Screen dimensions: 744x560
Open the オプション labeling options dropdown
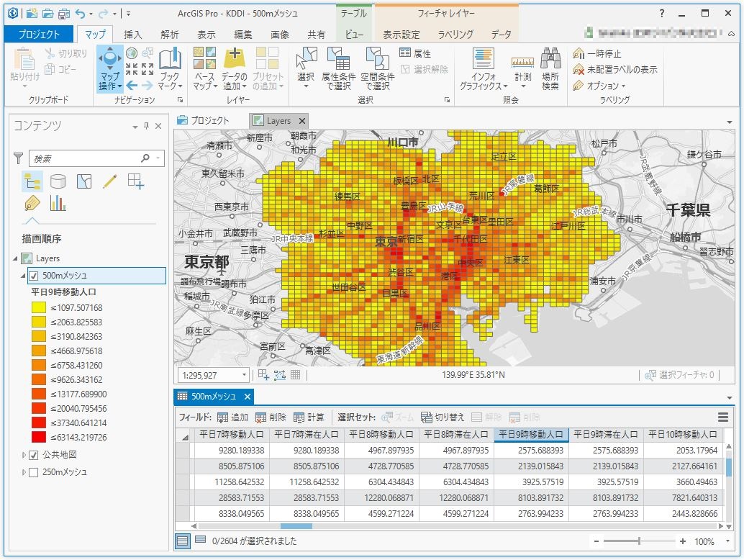pos(599,86)
